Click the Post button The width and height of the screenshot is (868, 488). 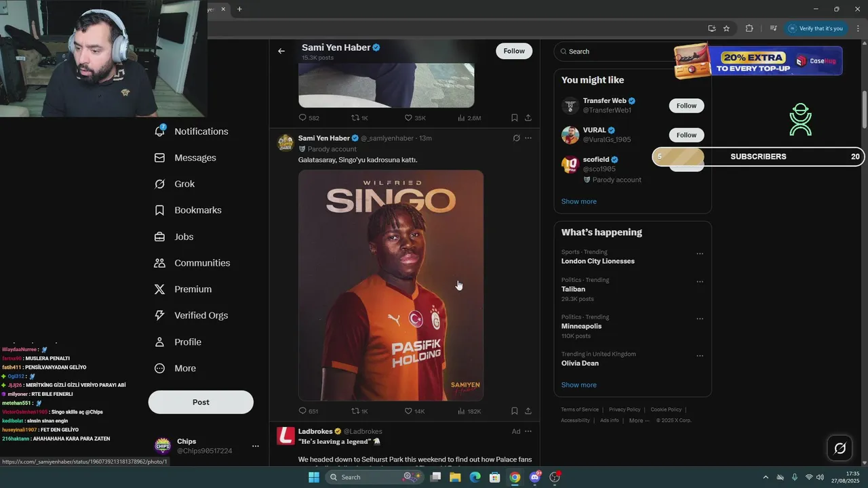[201, 402]
